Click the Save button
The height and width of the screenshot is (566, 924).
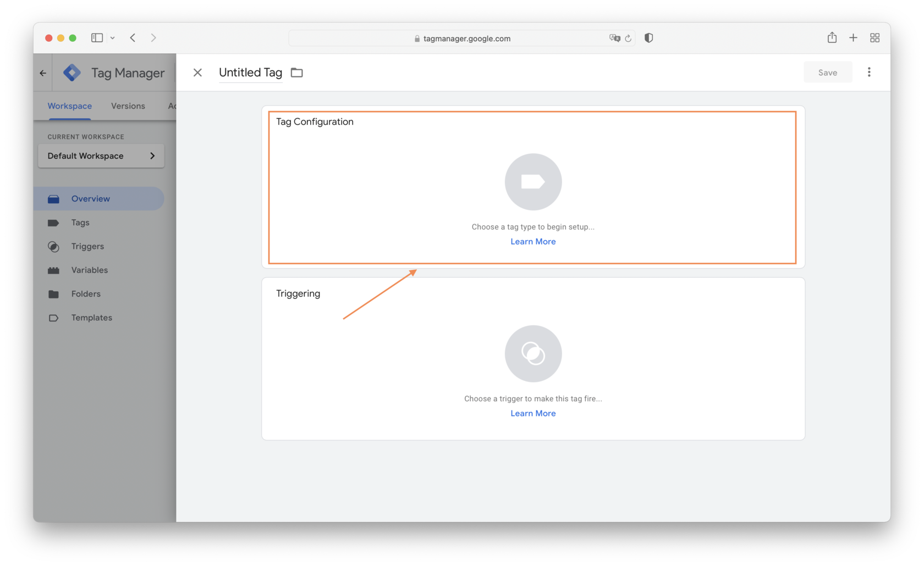click(x=827, y=72)
